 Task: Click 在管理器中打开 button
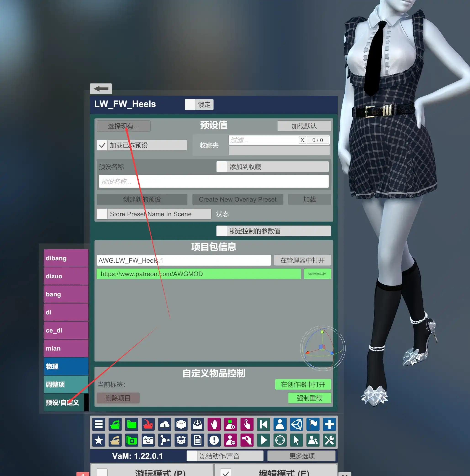tap(302, 260)
